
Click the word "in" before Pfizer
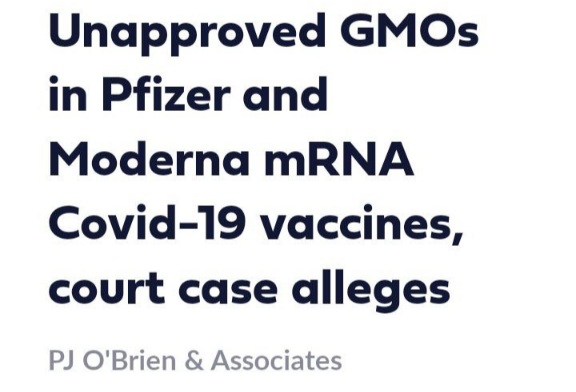click(68, 93)
